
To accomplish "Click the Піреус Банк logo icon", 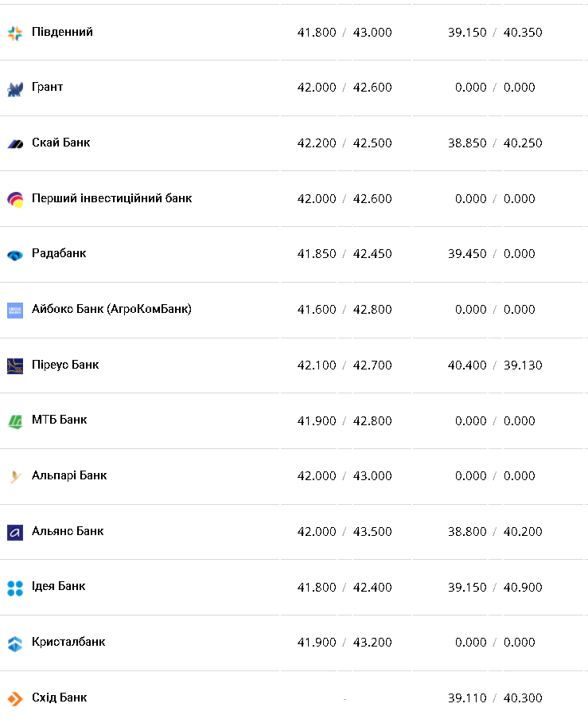I will [15, 365].
